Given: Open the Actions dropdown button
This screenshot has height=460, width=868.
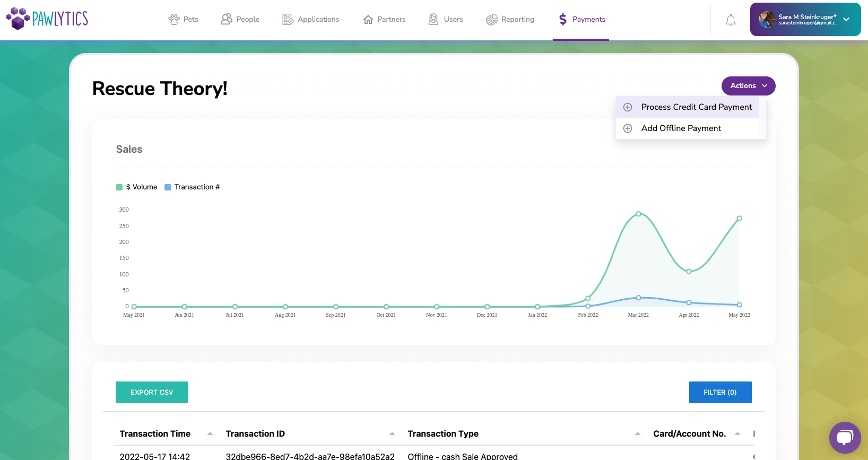Looking at the screenshot, I should coord(748,86).
